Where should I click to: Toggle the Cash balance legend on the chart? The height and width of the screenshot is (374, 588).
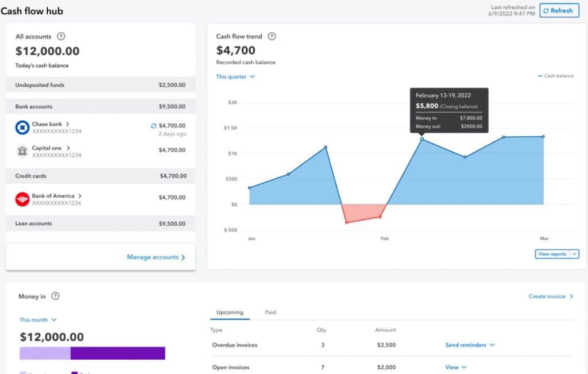555,75
